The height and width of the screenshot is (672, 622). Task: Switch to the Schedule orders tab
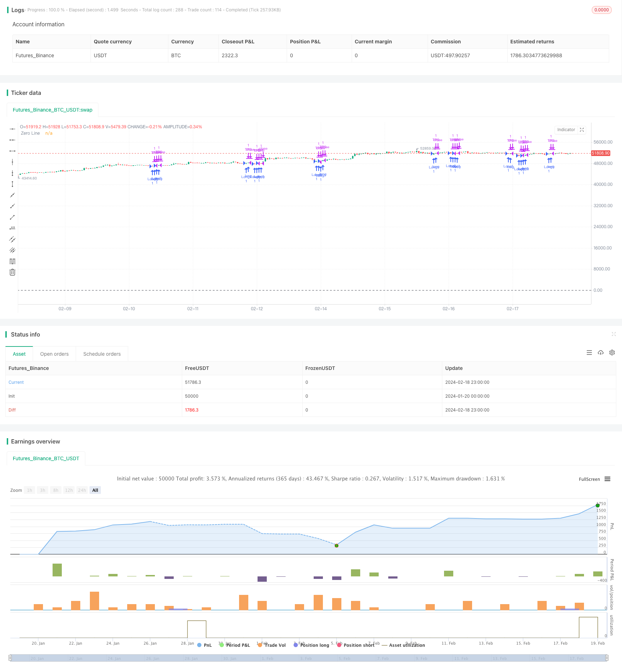[102, 354]
